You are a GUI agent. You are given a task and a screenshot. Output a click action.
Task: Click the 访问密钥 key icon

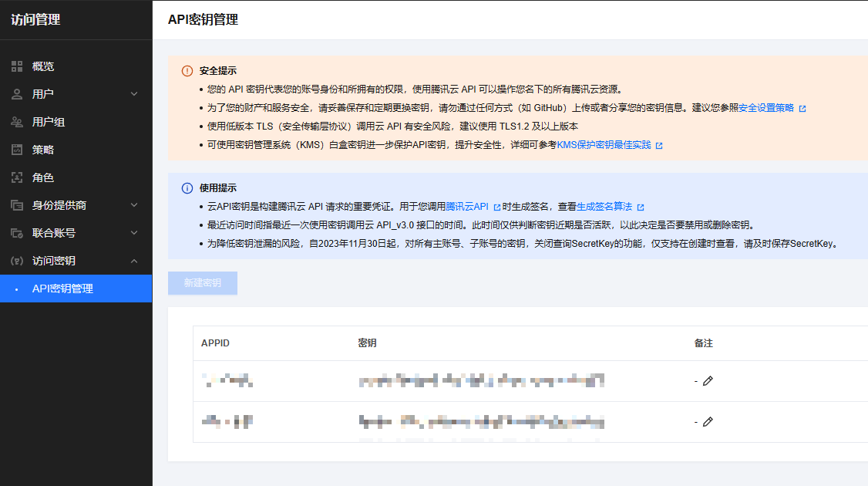tap(17, 261)
